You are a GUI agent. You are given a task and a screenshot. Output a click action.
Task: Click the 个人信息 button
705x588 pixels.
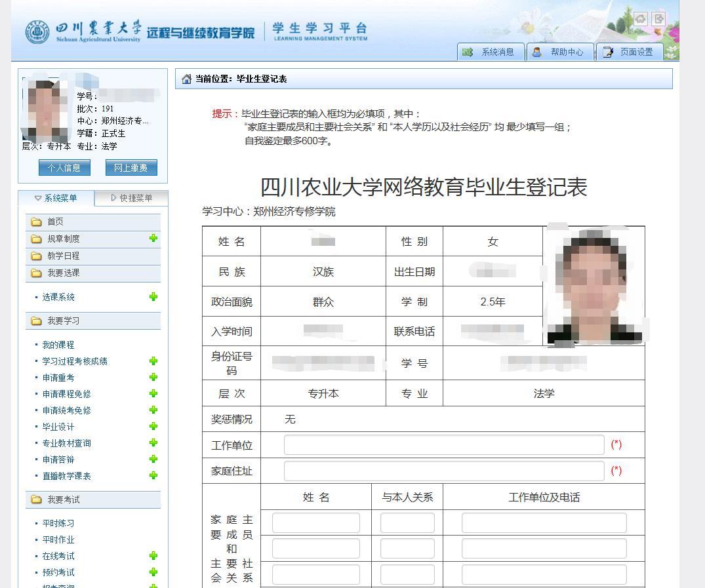pos(64,168)
